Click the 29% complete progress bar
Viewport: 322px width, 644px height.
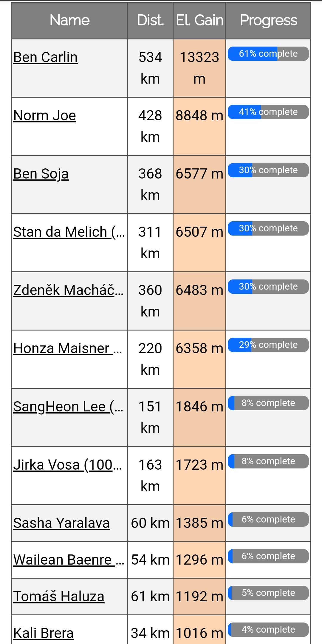pyautogui.click(x=268, y=345)
